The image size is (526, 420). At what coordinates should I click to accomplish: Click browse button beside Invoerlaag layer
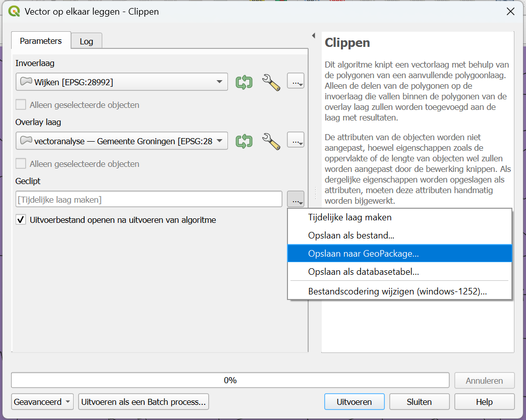pos(296,81)
